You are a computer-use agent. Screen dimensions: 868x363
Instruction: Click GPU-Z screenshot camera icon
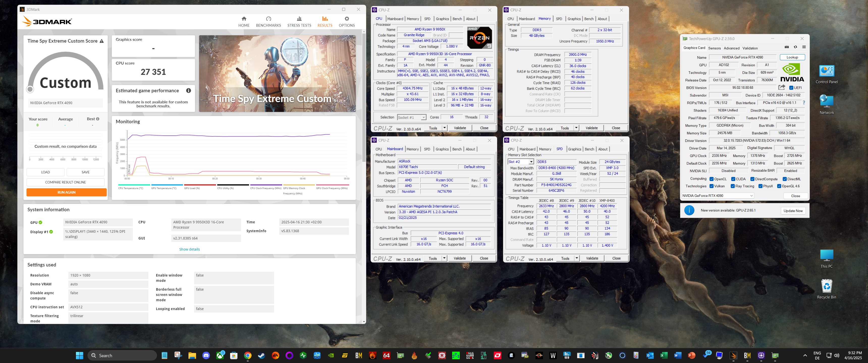787,47
